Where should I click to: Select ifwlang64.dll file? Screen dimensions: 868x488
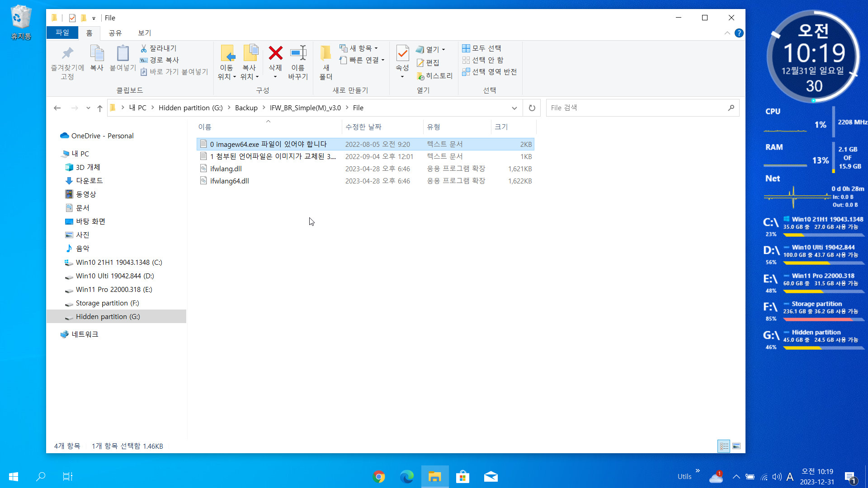click(x=365, y=181)
